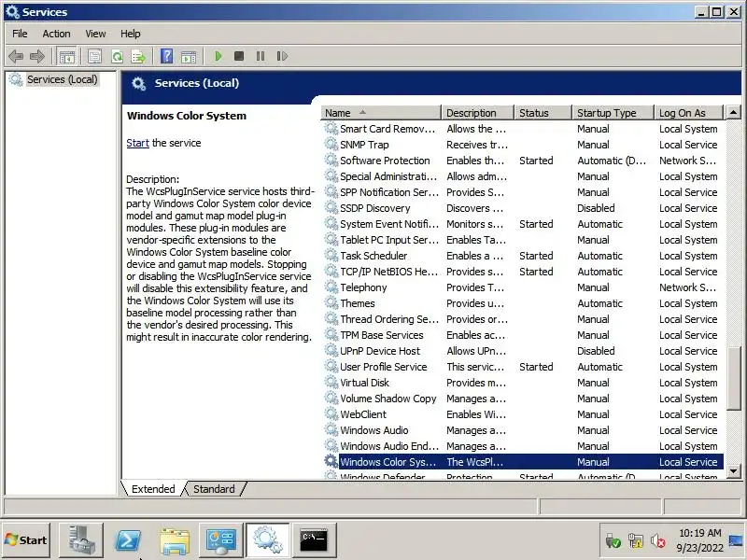
Task: Click the gear icon beside Themes service
Action: (331, 302)
